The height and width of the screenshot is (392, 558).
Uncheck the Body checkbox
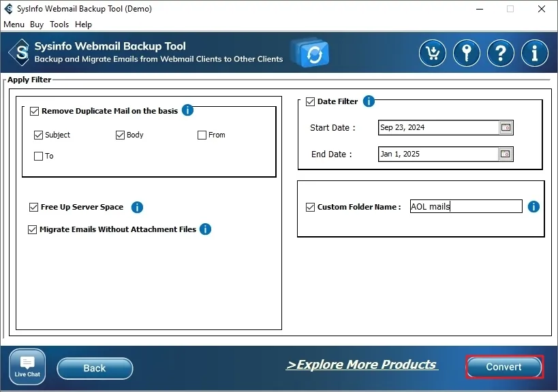(120, 135)
